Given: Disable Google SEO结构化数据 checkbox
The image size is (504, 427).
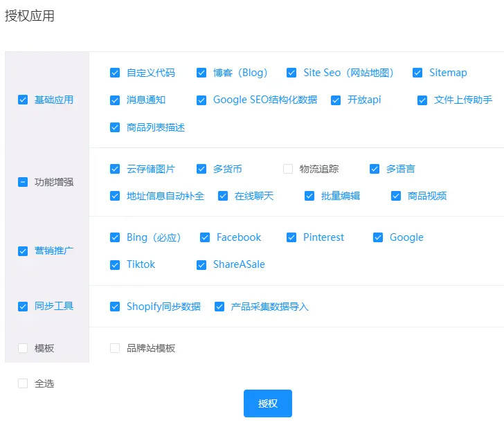Looking at the screenshot, I should (201, 100).
